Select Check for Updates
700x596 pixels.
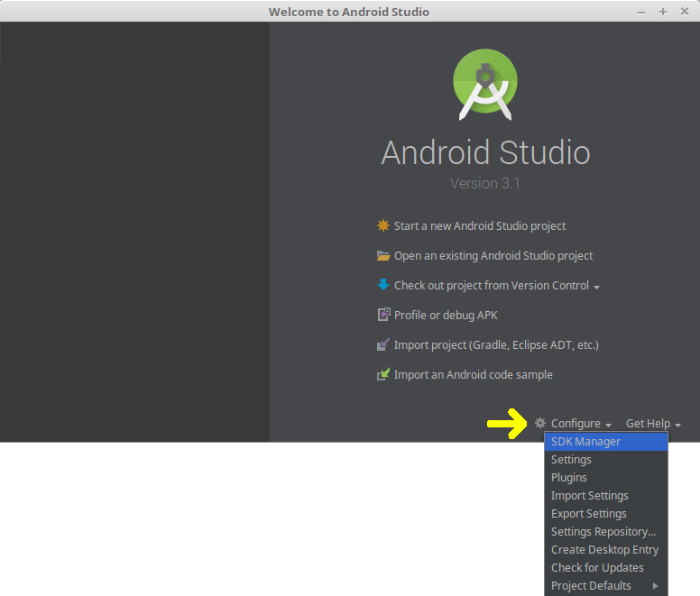pyautogui.click(x=606, y=567)
